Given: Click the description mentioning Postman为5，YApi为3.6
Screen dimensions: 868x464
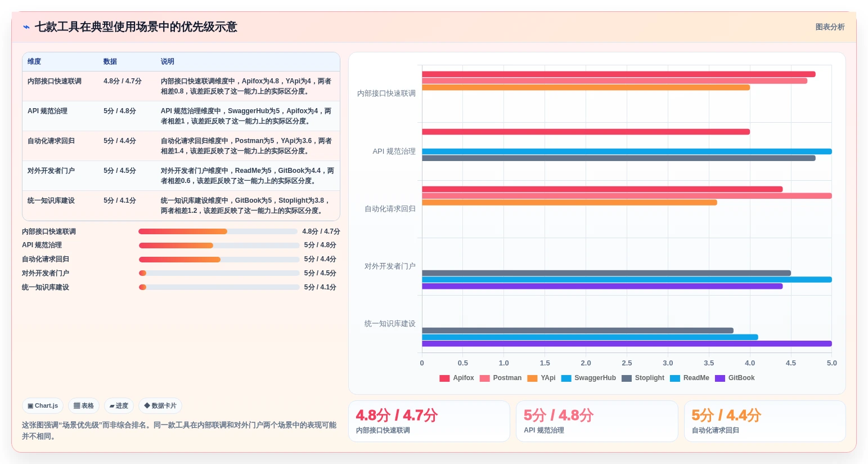Looking at the screenshot, I should 246,146.
